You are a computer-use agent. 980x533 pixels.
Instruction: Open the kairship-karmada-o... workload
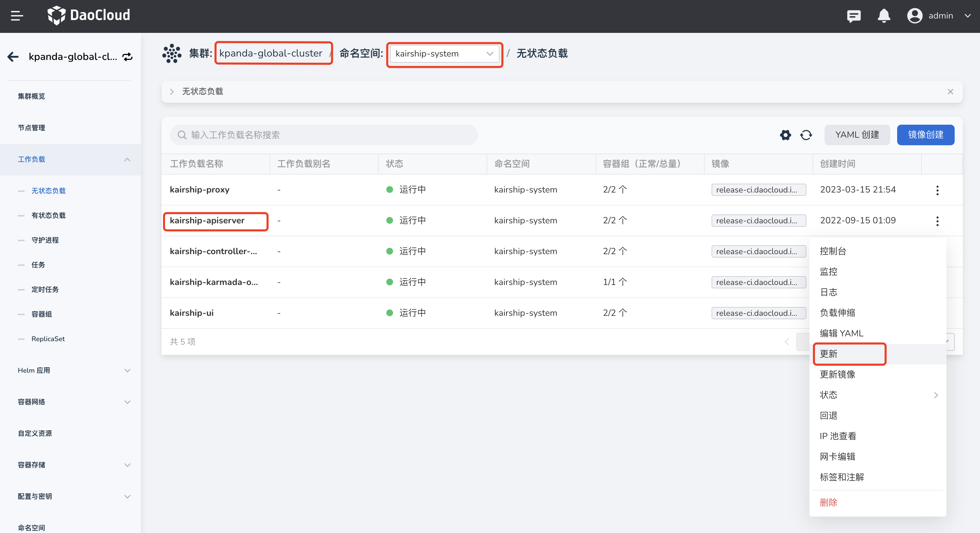click(213, 282)
